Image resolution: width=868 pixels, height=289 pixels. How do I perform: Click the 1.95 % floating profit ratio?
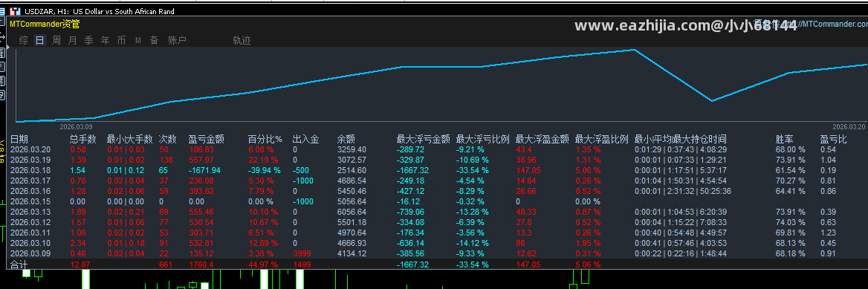[x=588, y=243]
